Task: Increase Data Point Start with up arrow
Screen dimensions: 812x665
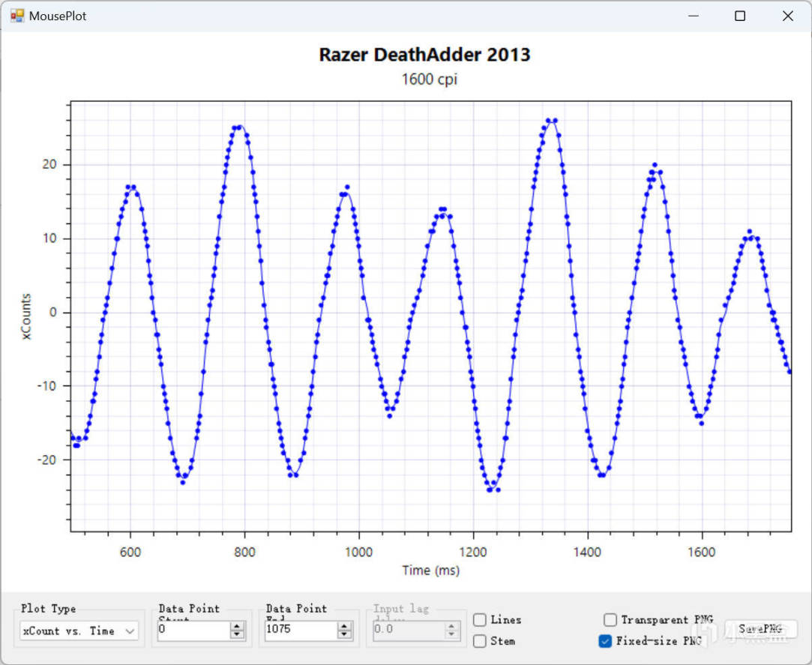Action: tap(238, 627)
